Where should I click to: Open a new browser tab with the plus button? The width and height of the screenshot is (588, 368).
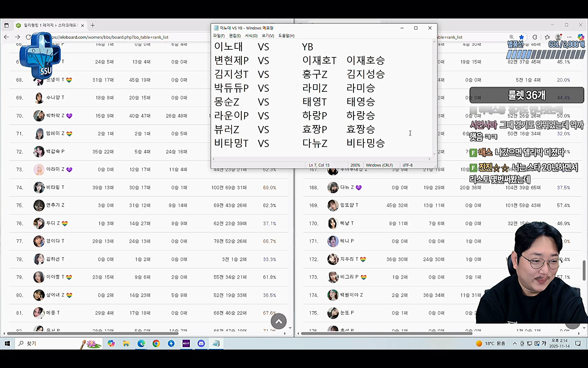(x=92, y=25)
